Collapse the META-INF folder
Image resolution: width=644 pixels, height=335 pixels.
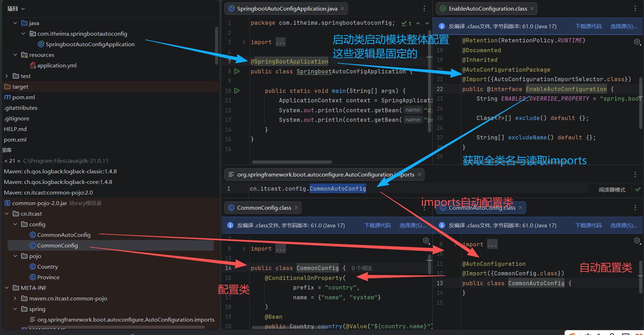point(7,288)
